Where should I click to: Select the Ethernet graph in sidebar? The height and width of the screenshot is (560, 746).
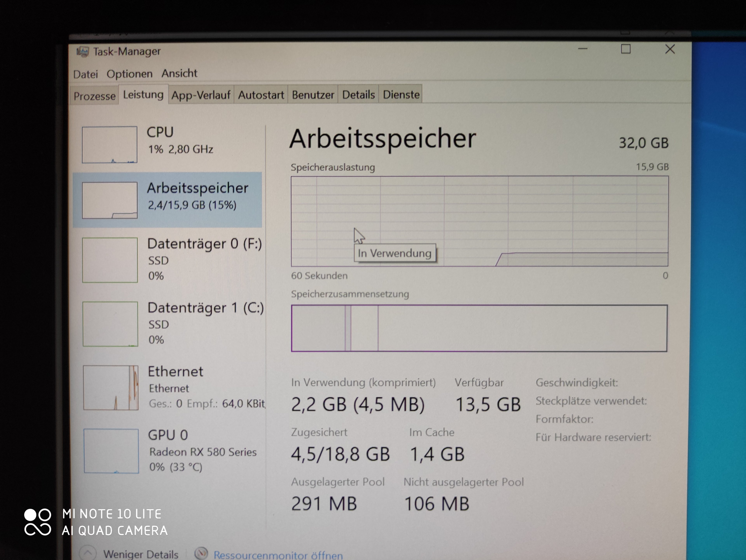pyautogui.click(x=111, y=388)
